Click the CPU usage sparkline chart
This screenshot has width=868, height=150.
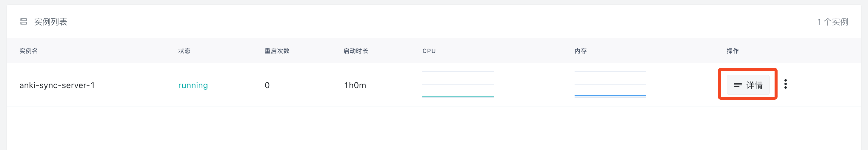(458, 85)
